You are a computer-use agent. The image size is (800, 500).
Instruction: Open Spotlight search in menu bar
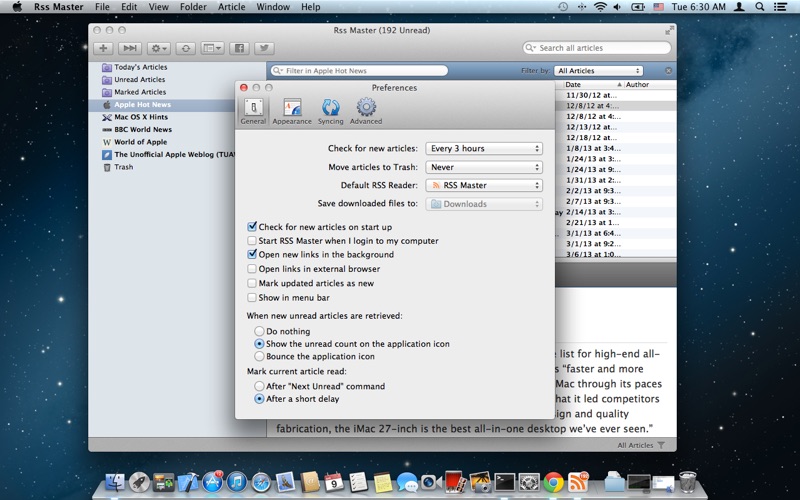click(x=760, y=7)
